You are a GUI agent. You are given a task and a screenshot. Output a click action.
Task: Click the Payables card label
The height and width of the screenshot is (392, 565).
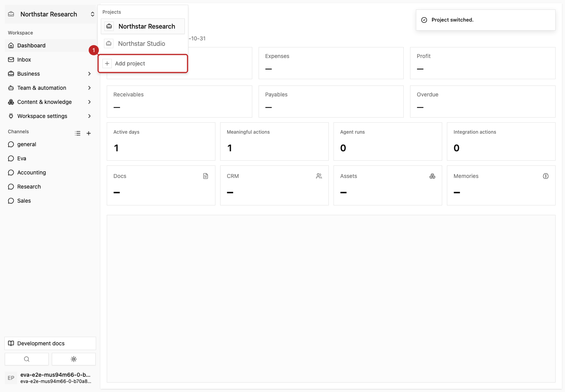[x=276, y=94]
